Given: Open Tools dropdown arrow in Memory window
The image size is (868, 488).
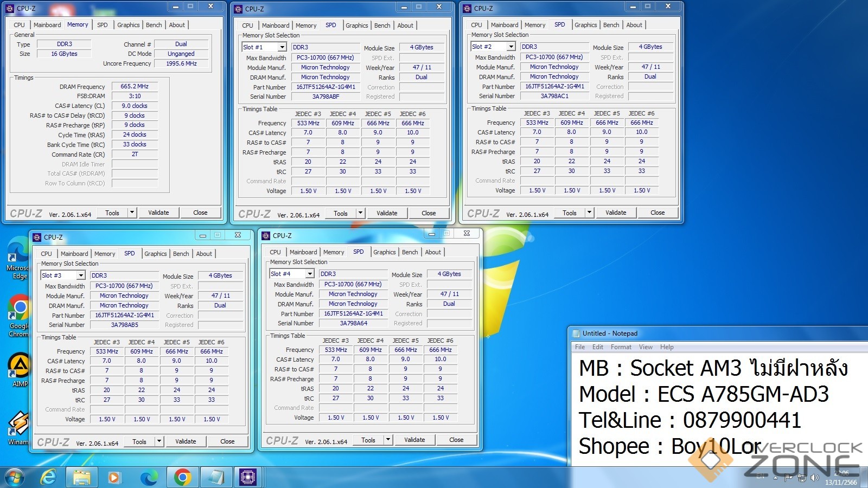Looking at the screenshot, I should [x=132, y=213].
